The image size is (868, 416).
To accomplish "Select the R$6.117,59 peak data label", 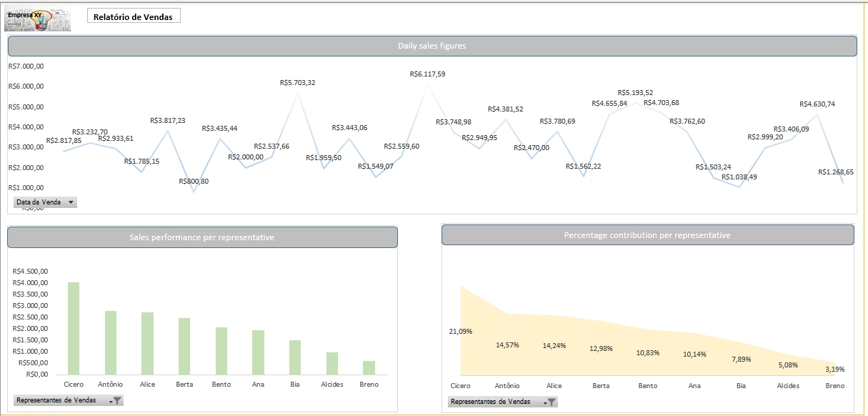I will pos(427,74).
